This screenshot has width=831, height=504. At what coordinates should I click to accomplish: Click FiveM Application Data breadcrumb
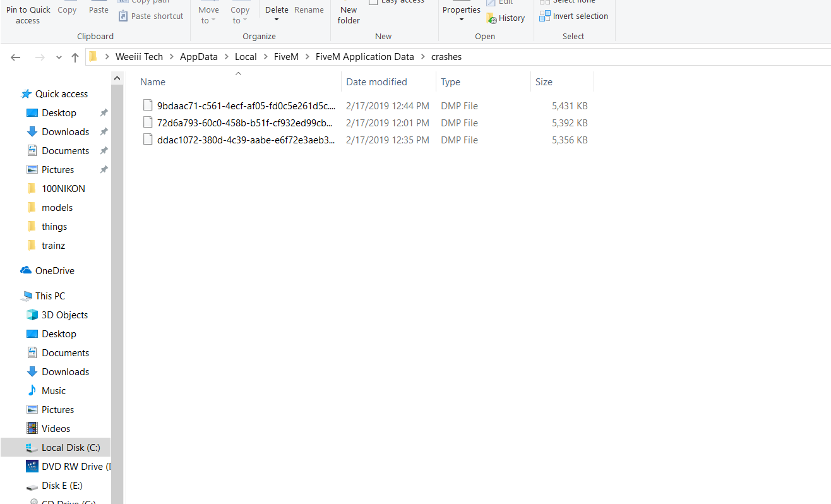(x=364, y=57)
